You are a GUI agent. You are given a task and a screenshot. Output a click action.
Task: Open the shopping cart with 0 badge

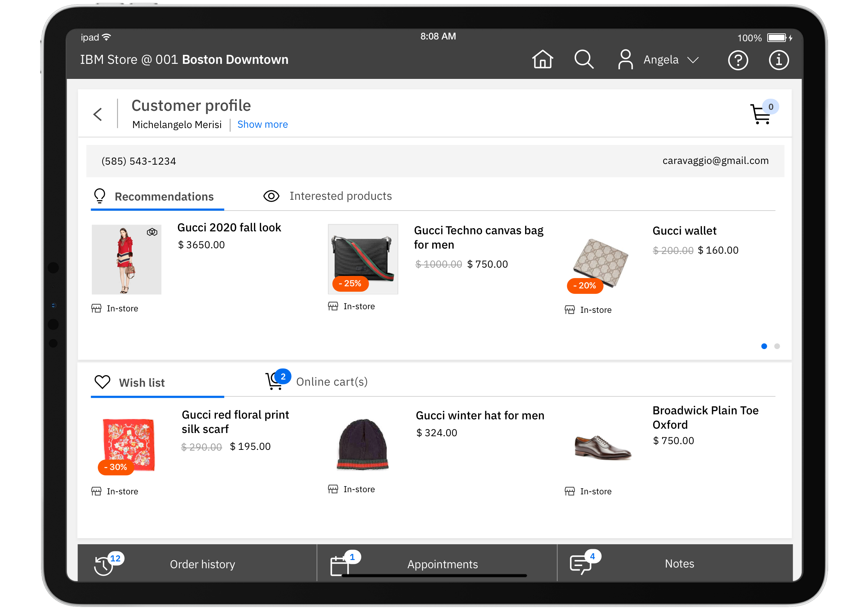[761, 114]
